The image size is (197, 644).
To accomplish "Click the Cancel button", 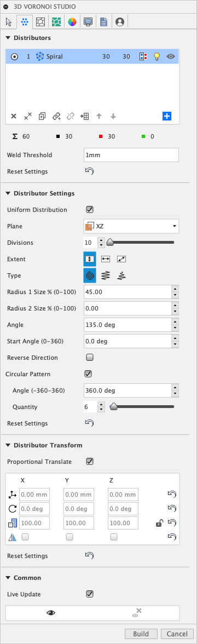I will 177,634.
